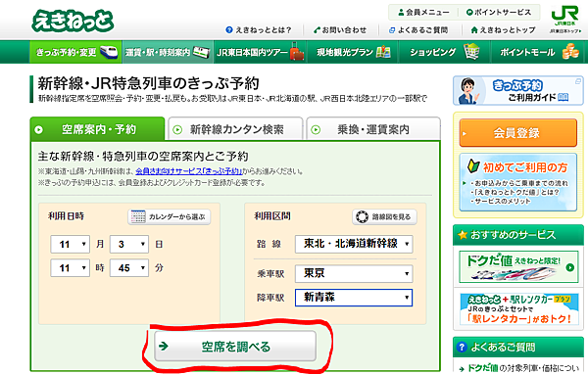Screen dimensions: 588x374
Task: Select 運賃・駅・時刻案内 navigation item
Action: [x=168, y=52]
